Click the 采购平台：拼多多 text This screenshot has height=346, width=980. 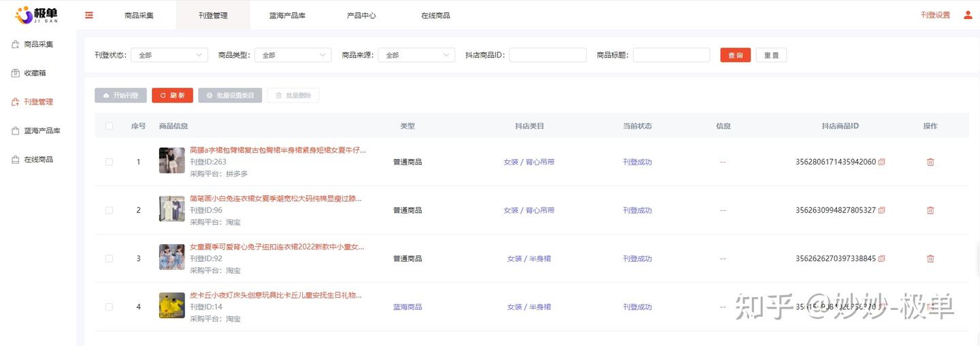218,174
